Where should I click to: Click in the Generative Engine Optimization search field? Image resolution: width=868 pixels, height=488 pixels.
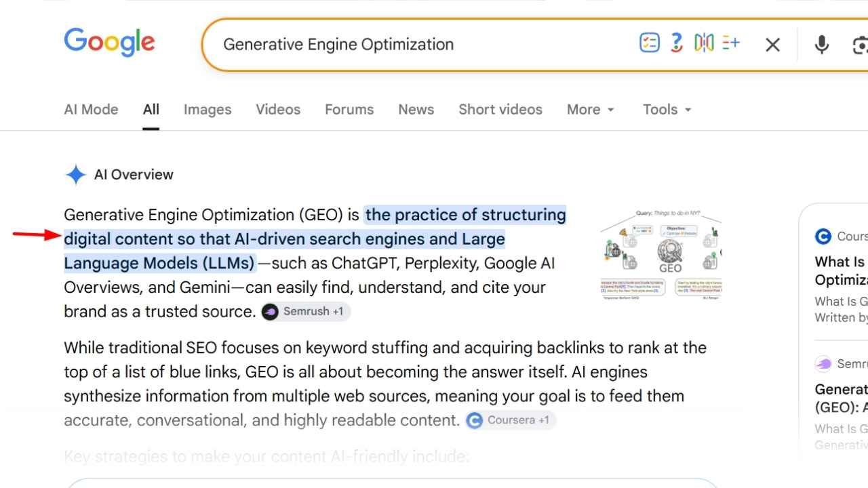click(x=420, y=45)
